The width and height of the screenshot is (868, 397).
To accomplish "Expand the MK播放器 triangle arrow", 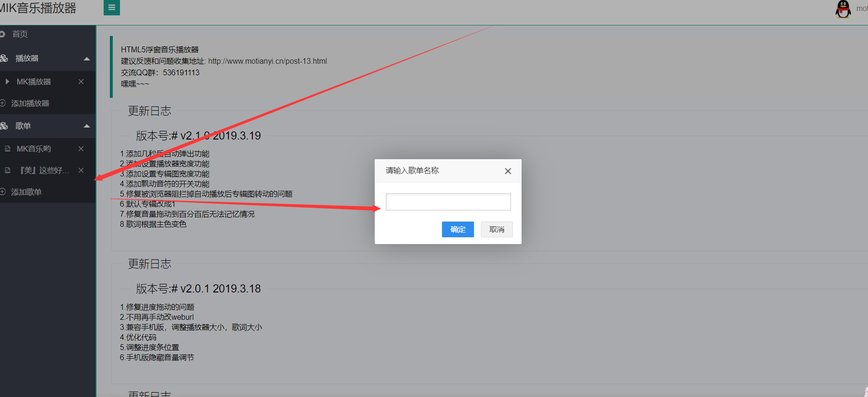I will (x=7, y=82).
